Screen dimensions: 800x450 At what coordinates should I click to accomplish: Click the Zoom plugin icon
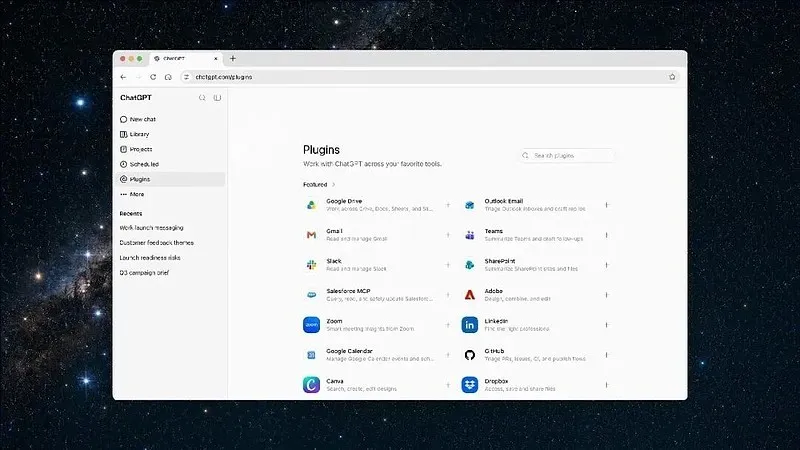pos(311,325)
